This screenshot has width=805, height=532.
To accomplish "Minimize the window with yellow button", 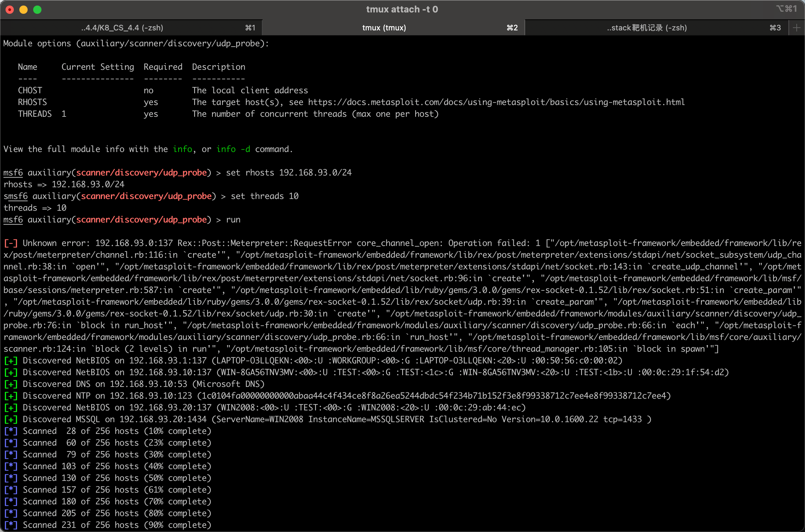I will pyautogui.click(x=23, y=10).
